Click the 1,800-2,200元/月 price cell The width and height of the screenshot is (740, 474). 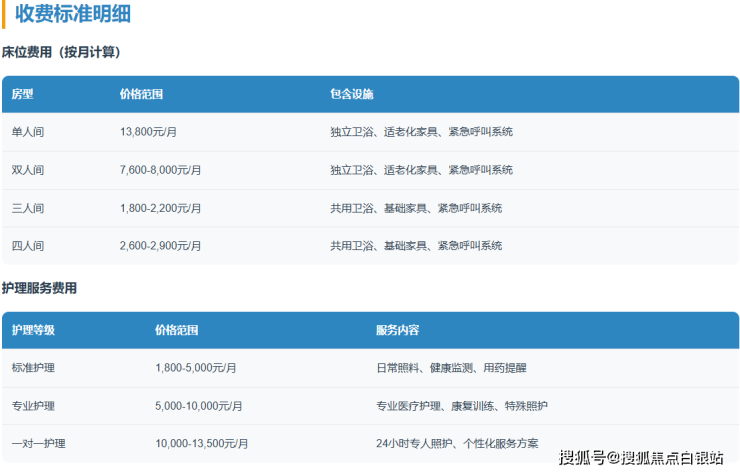coord(160,208)
